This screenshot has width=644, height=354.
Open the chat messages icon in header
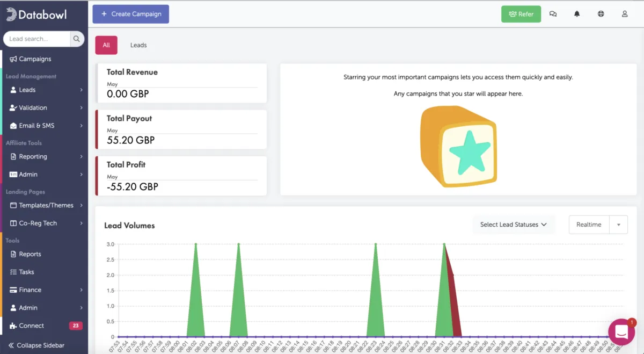coord(553,14)
